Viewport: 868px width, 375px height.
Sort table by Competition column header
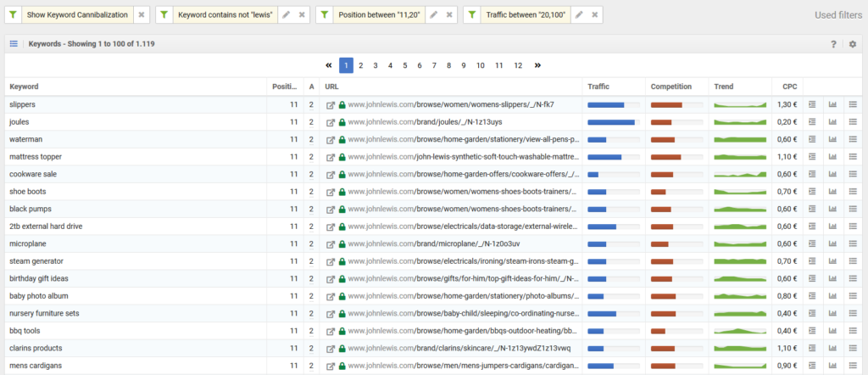(x=671, y=87)
